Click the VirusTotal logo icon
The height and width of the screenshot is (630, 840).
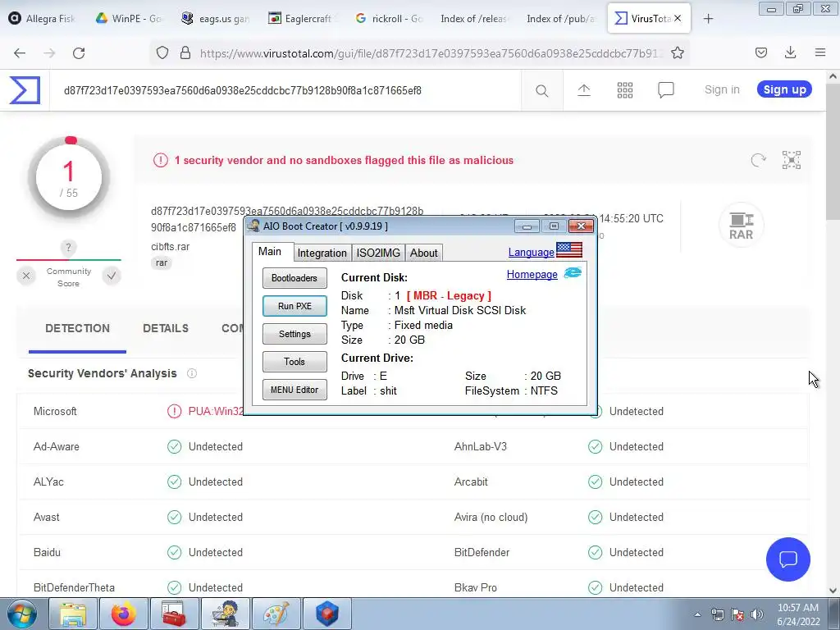click(x=25, y=90)
